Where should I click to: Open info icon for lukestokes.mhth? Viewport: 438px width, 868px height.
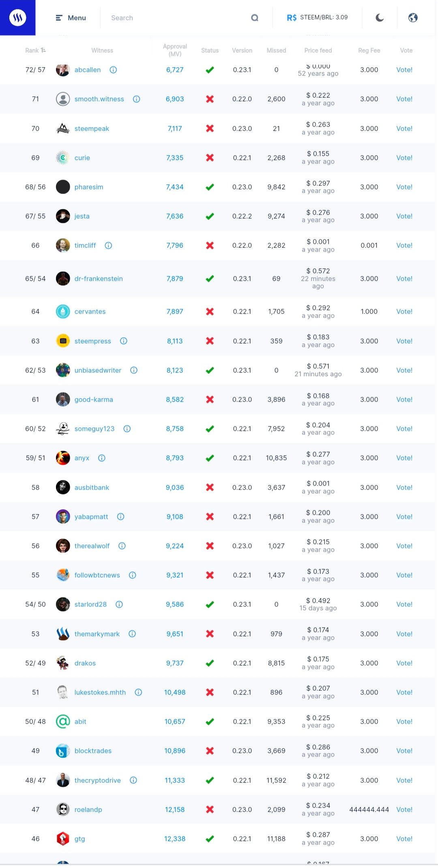pos(138,692)
